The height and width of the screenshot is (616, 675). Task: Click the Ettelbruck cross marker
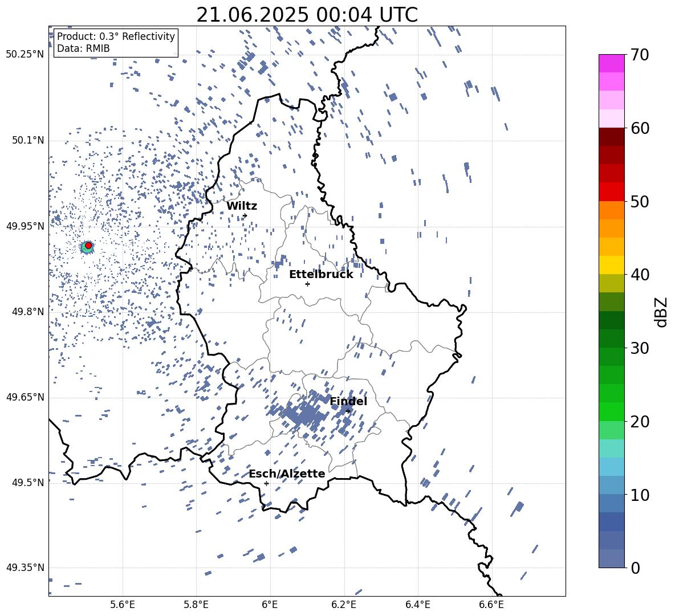pyautogui.click(x=307, y=284)
